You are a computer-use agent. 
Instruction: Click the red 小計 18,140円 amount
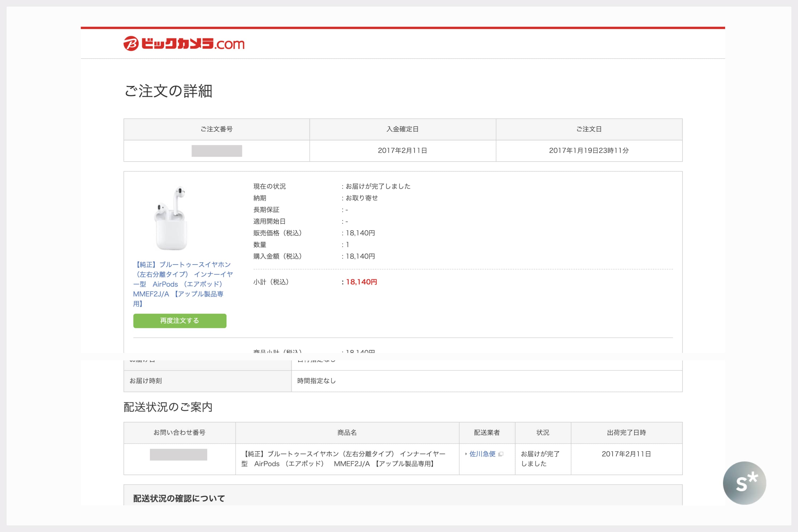[361, 282]
